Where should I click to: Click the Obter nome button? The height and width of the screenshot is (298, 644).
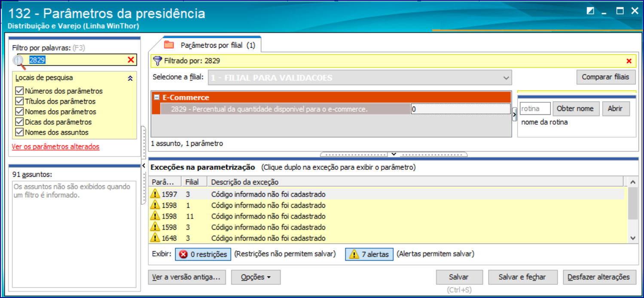coord(575,109)
